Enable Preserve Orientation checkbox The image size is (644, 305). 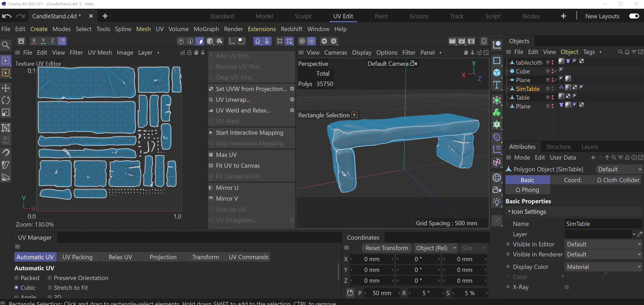click(x=50, y=278)
